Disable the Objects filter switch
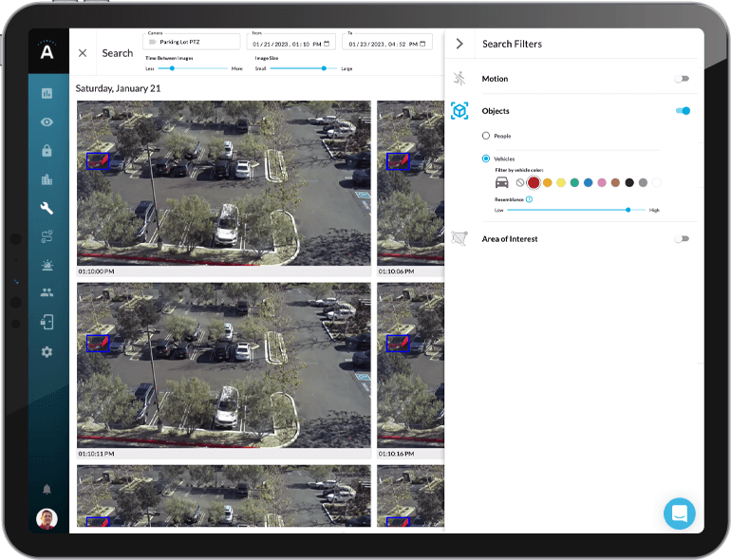Screen dimensions: 731x560 tap(683, 111)
